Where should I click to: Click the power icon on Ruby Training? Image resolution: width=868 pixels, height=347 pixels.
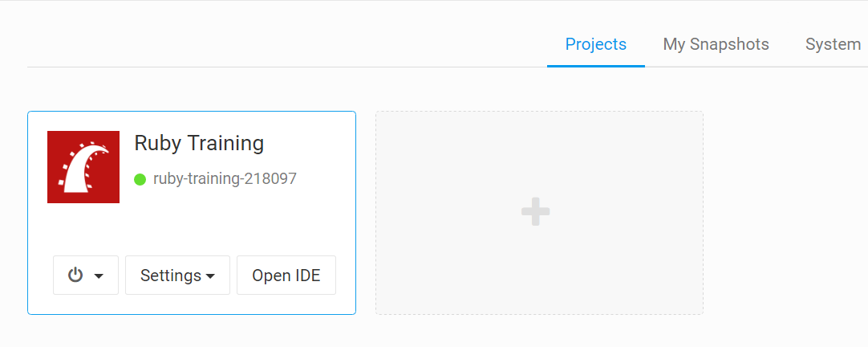tap(75, 275)
